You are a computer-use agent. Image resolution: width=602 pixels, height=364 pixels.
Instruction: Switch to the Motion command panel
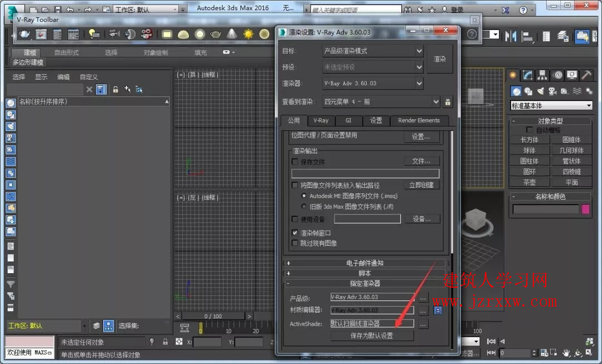point(557,75)
